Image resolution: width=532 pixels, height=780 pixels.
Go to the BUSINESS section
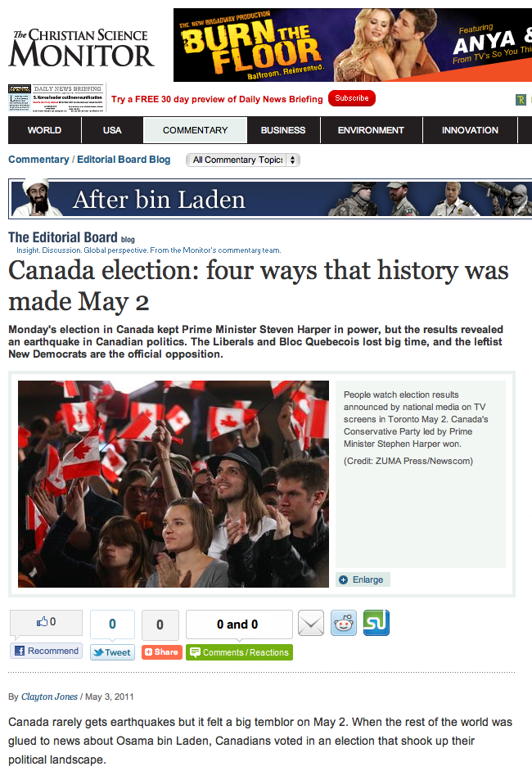coord(283,130)
